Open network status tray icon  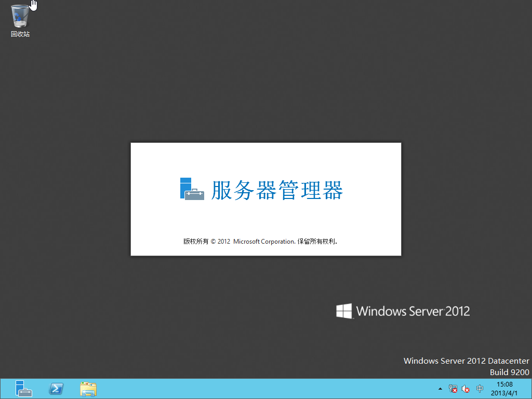453,389
